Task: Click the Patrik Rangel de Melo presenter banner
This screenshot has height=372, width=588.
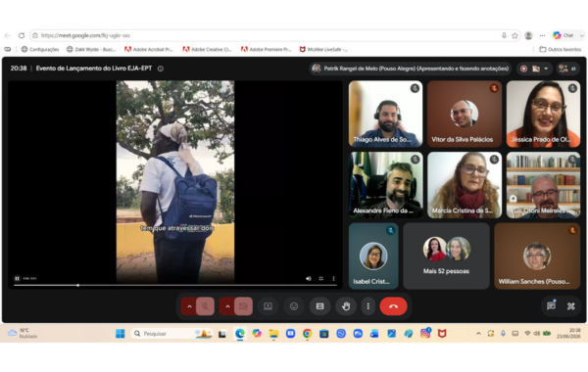Action: coord(411,69)
